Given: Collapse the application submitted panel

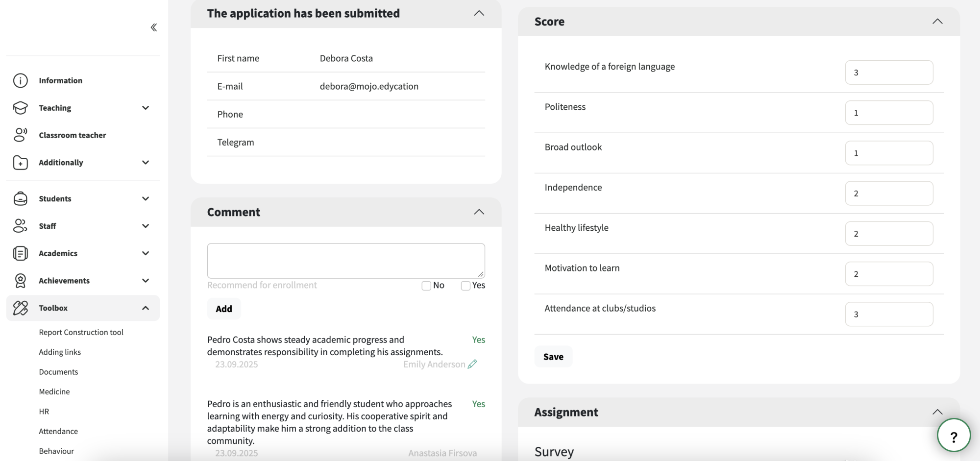Looking at the screenshot, I should (x=479, y=13).
